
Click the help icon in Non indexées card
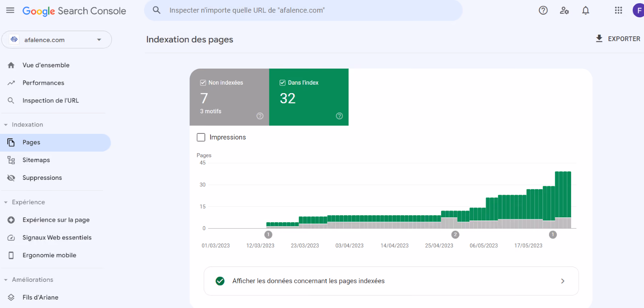coord(260,116)
